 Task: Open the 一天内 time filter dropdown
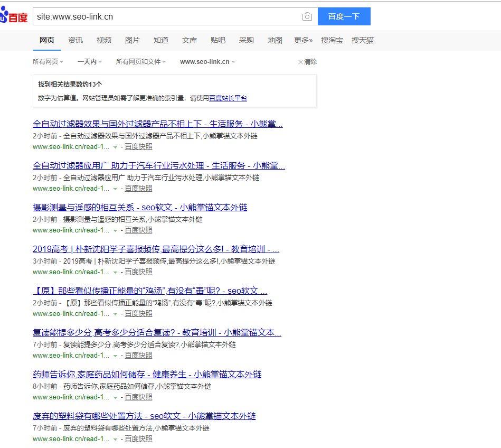pos(90,62)
